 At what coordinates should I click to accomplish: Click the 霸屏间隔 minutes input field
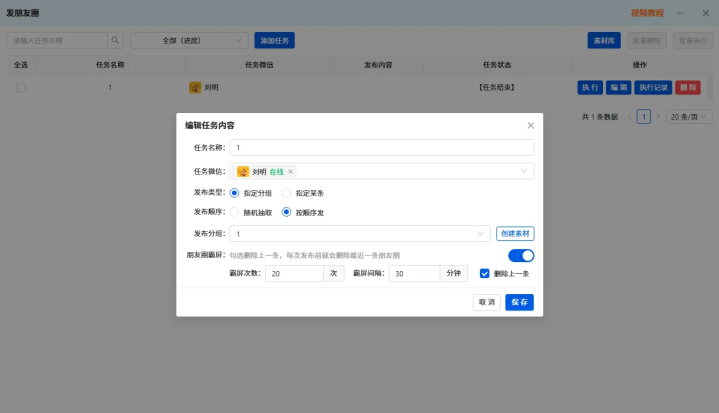[x=415, y=274]
